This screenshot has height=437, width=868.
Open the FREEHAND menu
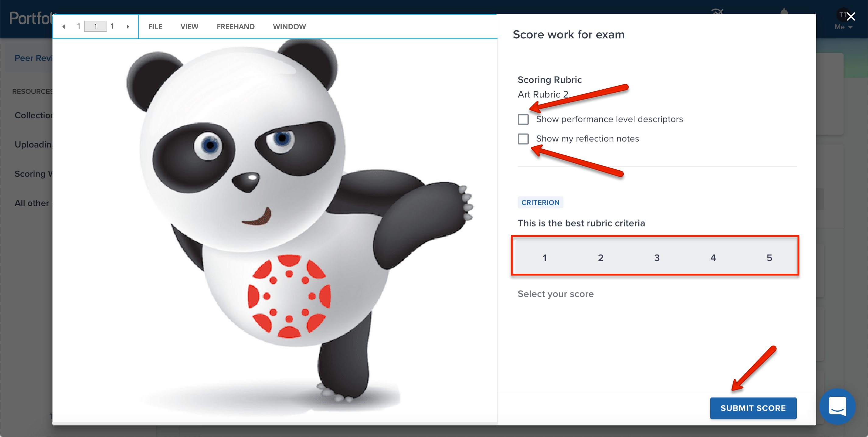235,27
